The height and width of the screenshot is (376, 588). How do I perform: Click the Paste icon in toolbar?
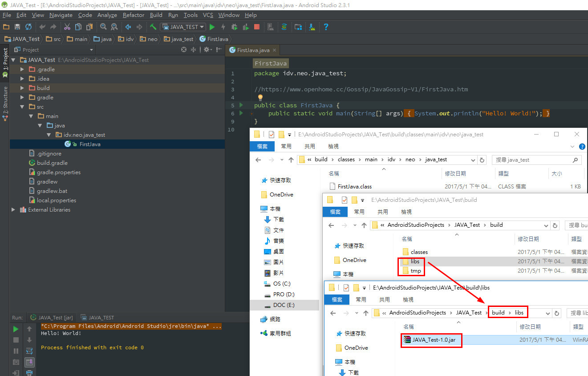tap(89, 27)
